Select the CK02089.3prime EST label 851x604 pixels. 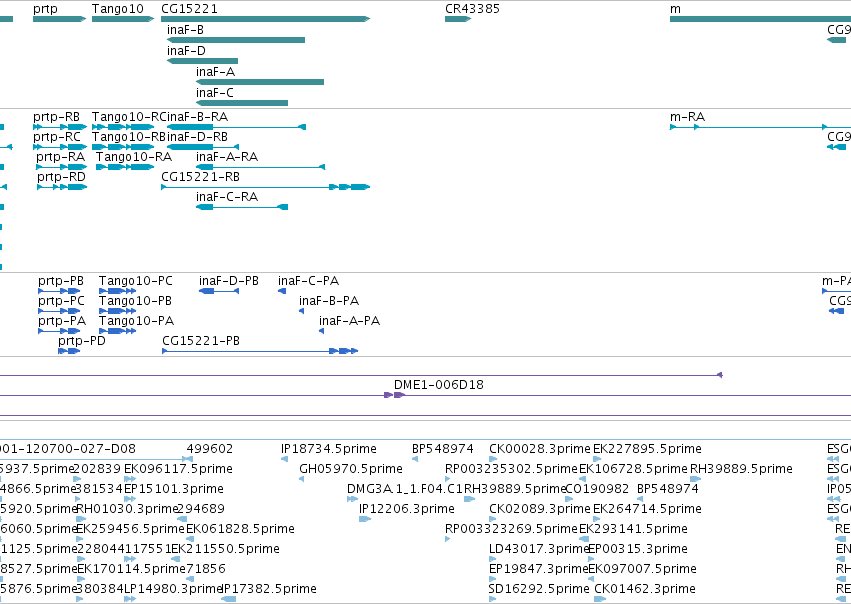pyautogui.click(x=539, y=509)
